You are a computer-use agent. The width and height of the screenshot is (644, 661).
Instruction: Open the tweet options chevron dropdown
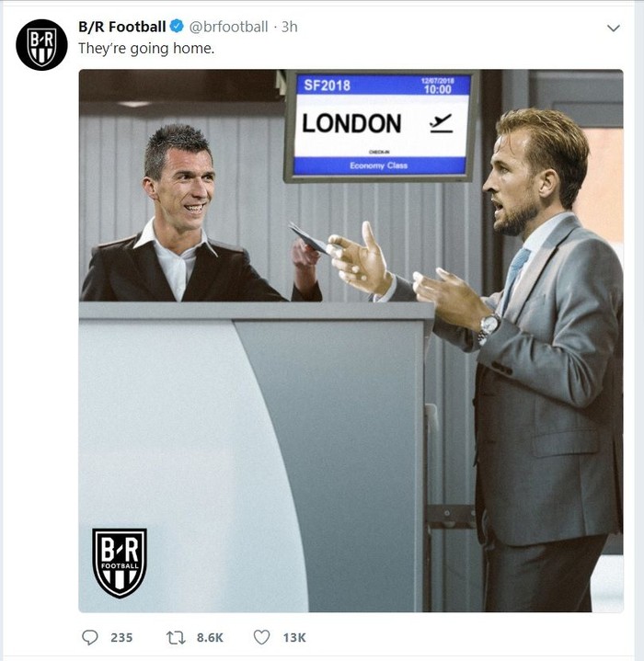click(614, 28)
